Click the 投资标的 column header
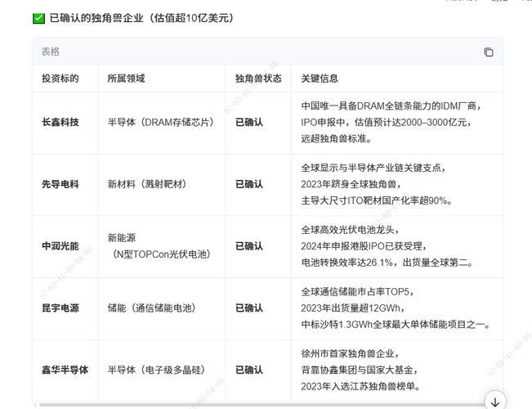Image resolution: width=532 pixels, height=409 pixels. pyautogui.click(x=60, y=79)
